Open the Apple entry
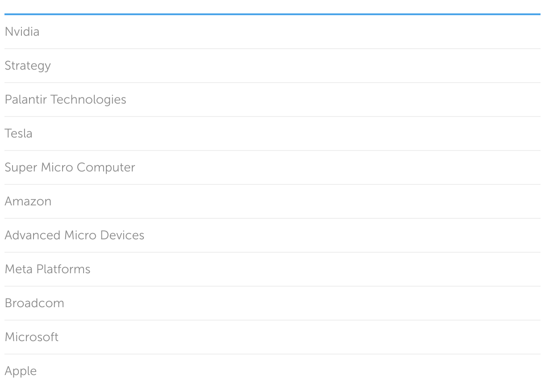 coord(21,371)
